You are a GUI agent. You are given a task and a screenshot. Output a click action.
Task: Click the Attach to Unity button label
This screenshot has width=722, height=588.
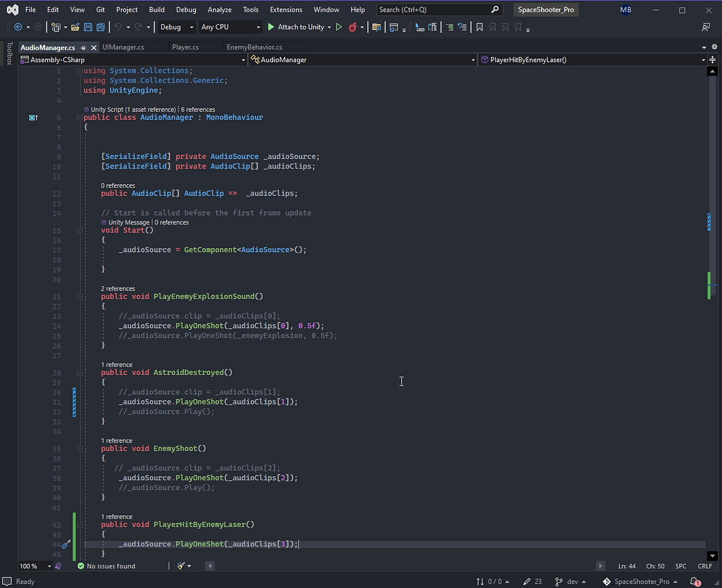[x=301, y=27]
